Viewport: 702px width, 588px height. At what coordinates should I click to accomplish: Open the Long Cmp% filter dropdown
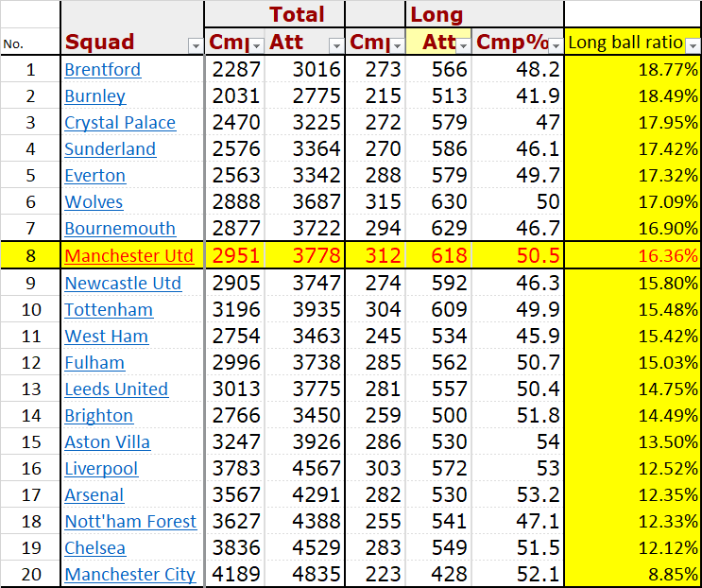click(556, 44)
